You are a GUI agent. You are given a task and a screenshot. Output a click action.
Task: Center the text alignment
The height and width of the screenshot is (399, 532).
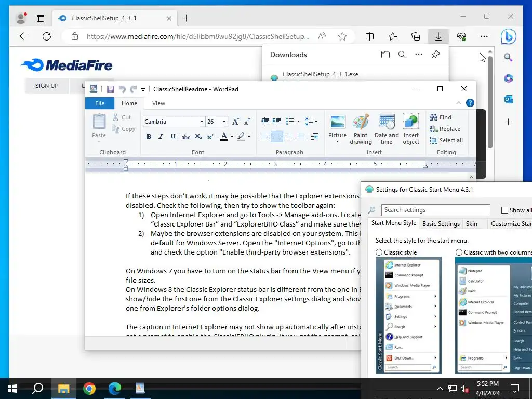click(277, 137)
